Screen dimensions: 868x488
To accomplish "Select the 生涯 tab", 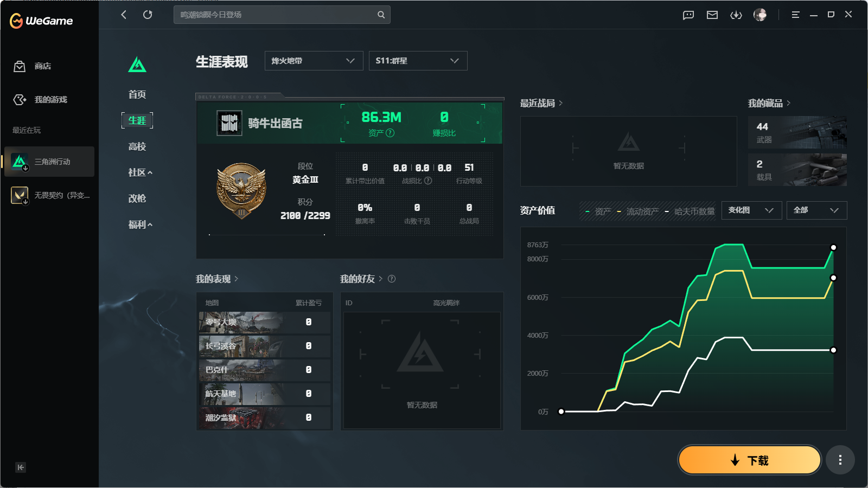I will 137,120.
